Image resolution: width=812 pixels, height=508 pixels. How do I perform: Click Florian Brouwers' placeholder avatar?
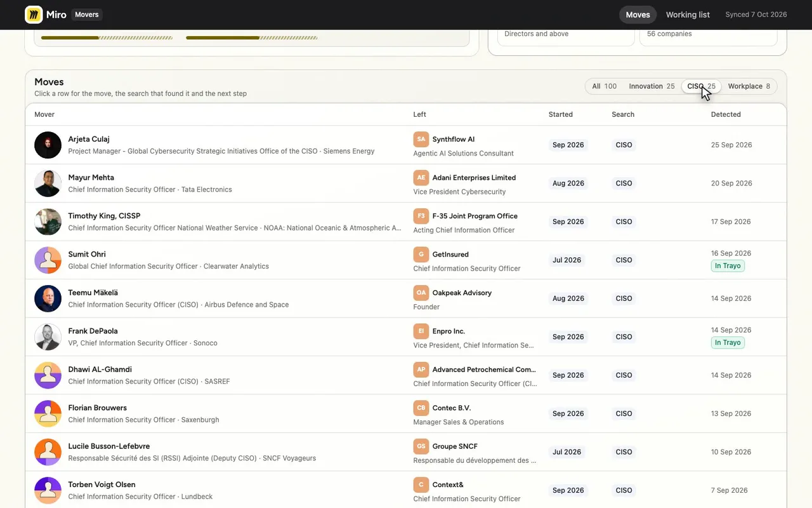pyautogui.click(x=48, y=414)
